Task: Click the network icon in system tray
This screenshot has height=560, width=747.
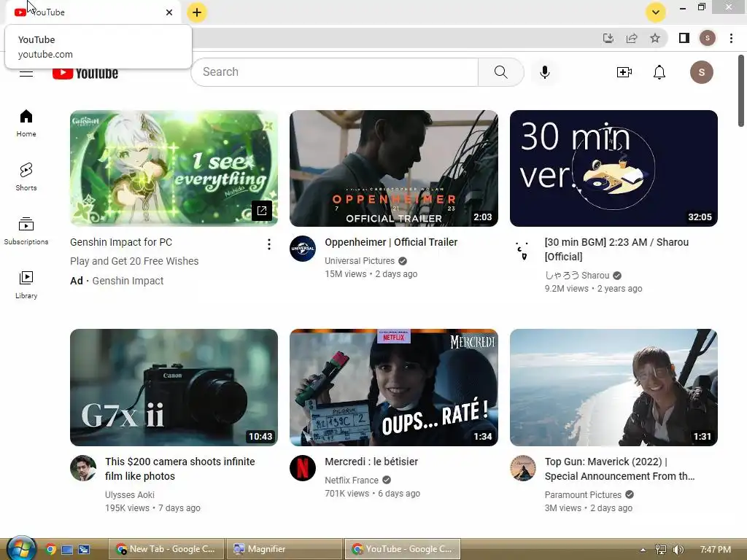Action: [660, 550]
